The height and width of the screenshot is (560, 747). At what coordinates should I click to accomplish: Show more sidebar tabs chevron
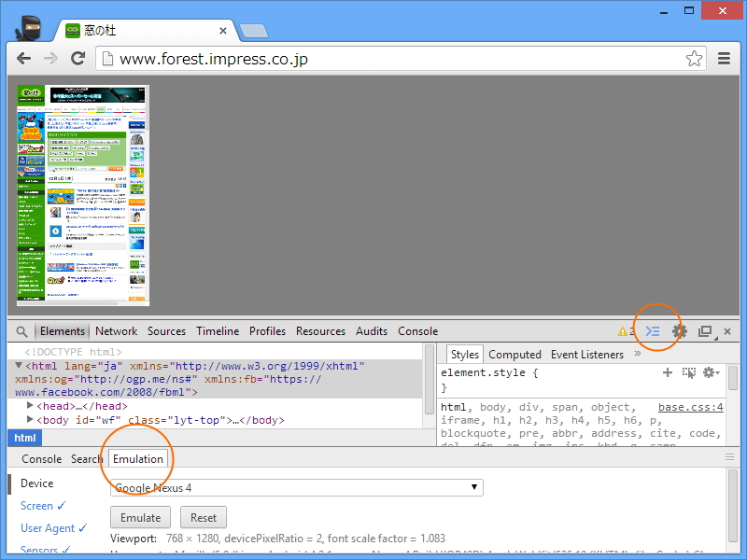click(638, 354)
